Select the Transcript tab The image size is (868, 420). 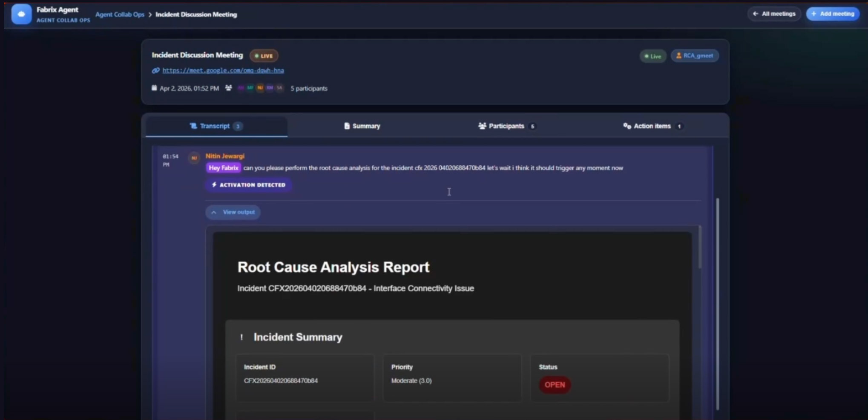(x=216, y=126)
